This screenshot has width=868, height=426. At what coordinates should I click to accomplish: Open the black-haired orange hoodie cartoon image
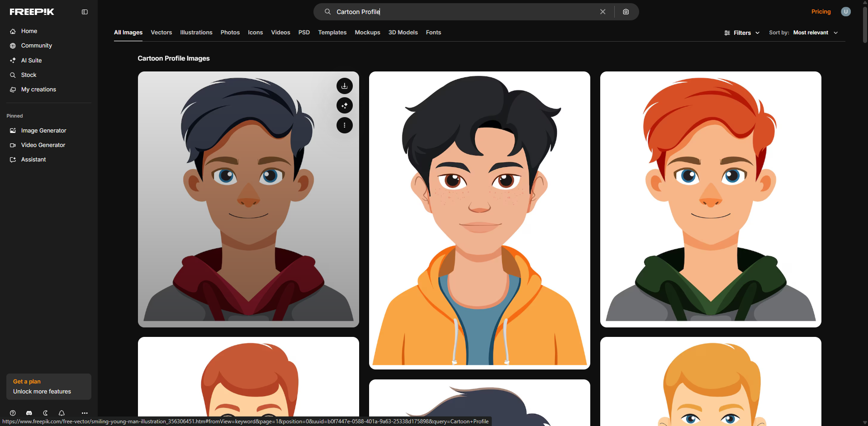(x=479, y=220)
